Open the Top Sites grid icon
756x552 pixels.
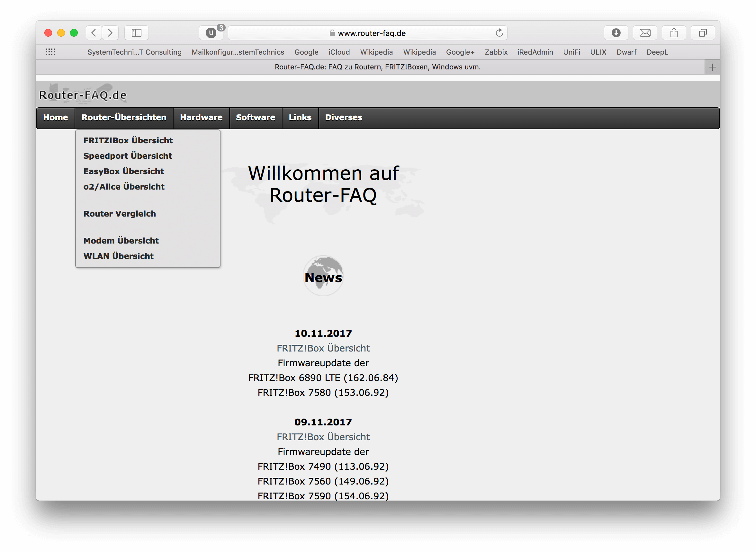50,52
